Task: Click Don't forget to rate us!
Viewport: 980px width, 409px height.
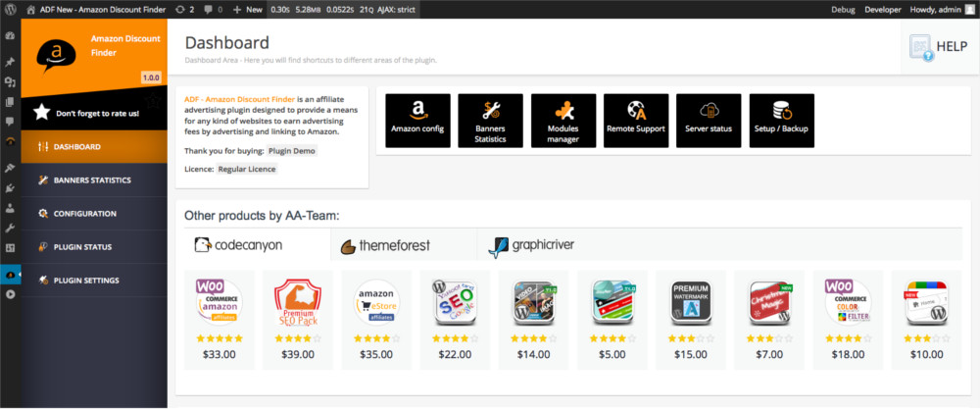Action: [97, 114]
